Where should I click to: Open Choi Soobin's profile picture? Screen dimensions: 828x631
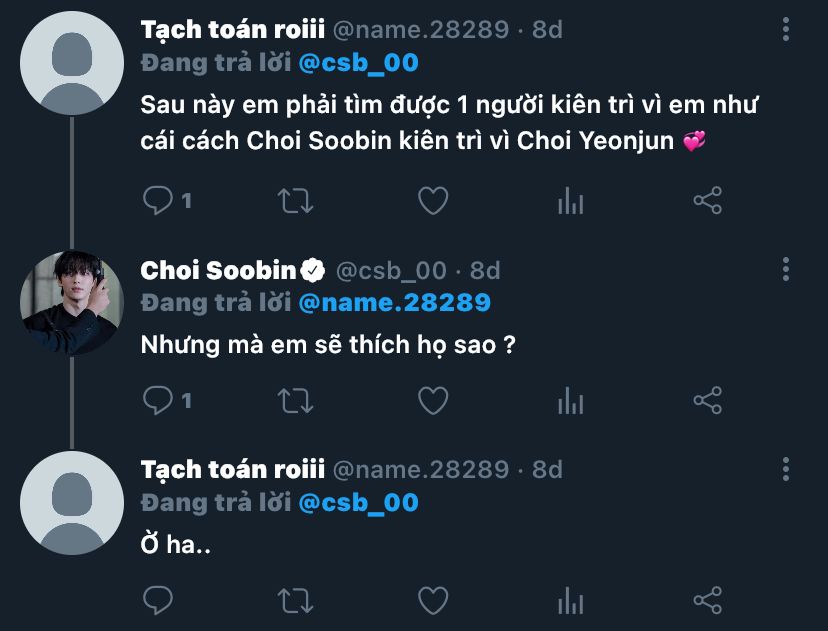(71, 302)
